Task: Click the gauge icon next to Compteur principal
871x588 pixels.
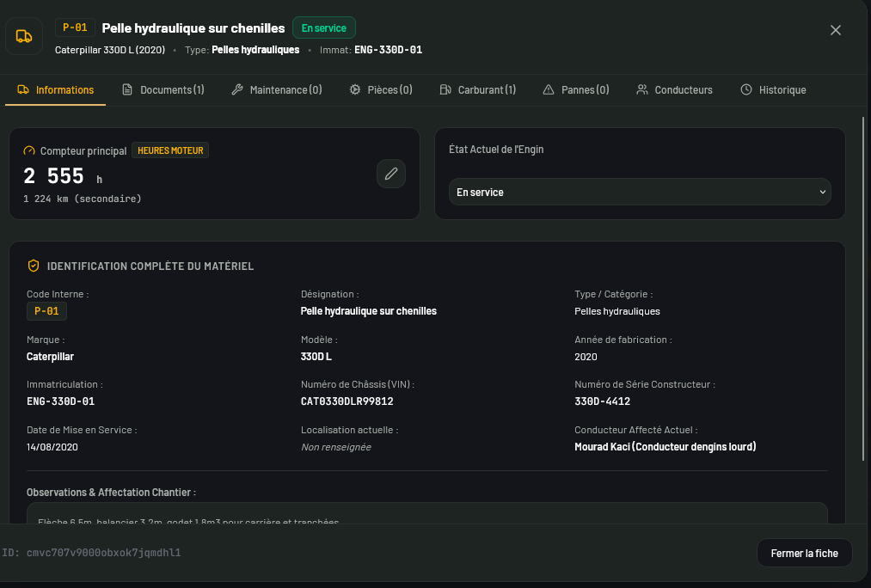Action: [x=29, y=150]
